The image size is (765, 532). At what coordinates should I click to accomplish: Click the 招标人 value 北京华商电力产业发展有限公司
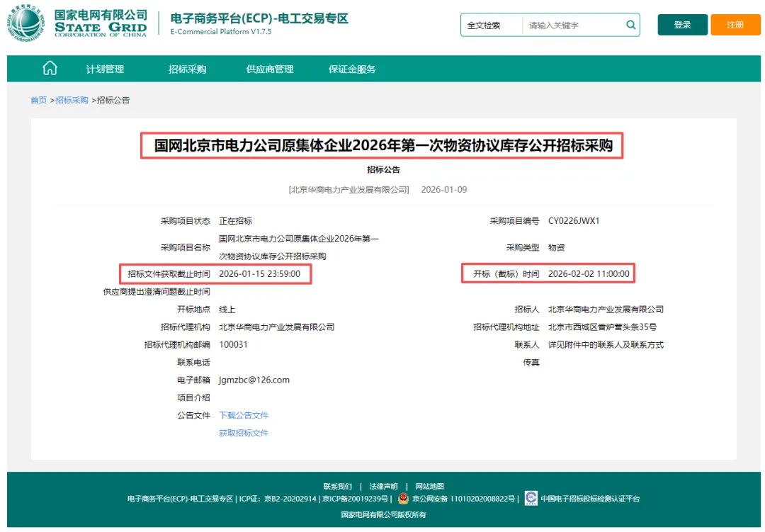(x=606, y=309)
